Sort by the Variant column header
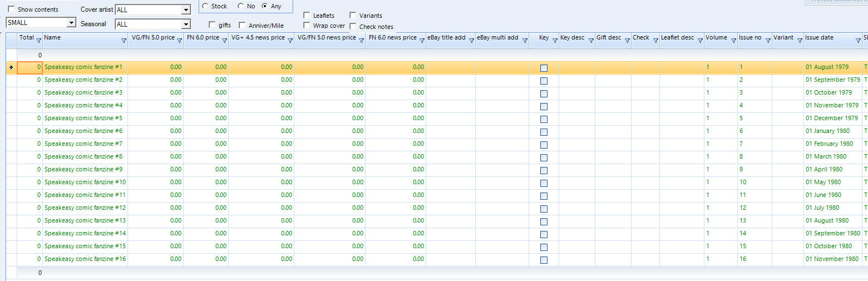This screenshot has height=281, width=868. [783, 38]
